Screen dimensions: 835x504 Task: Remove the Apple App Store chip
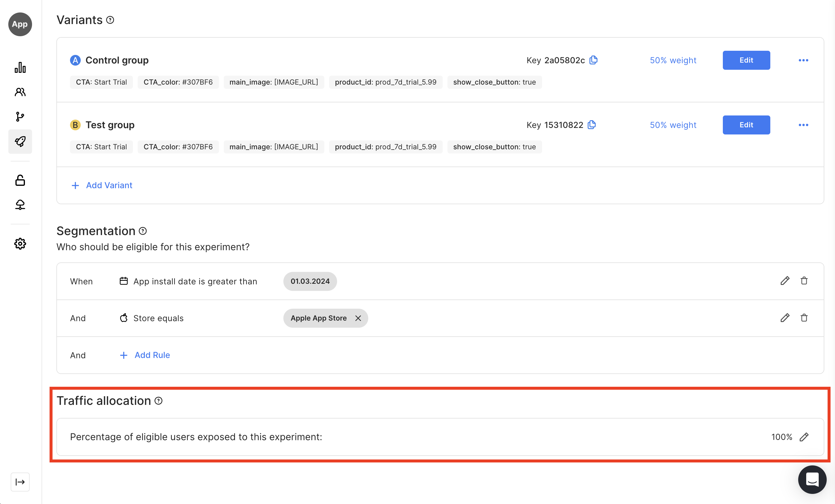click(x=358, y=318)
